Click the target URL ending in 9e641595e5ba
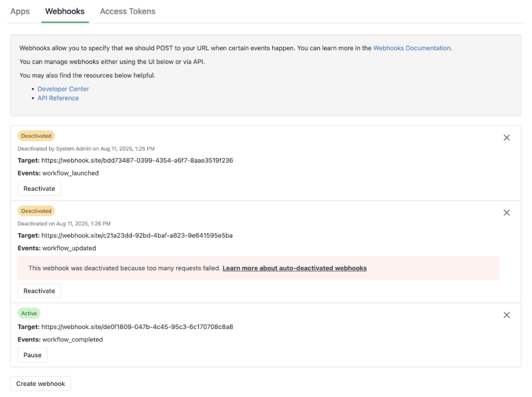The width and height of the screenshot is (532, 397). coord(137,236)
